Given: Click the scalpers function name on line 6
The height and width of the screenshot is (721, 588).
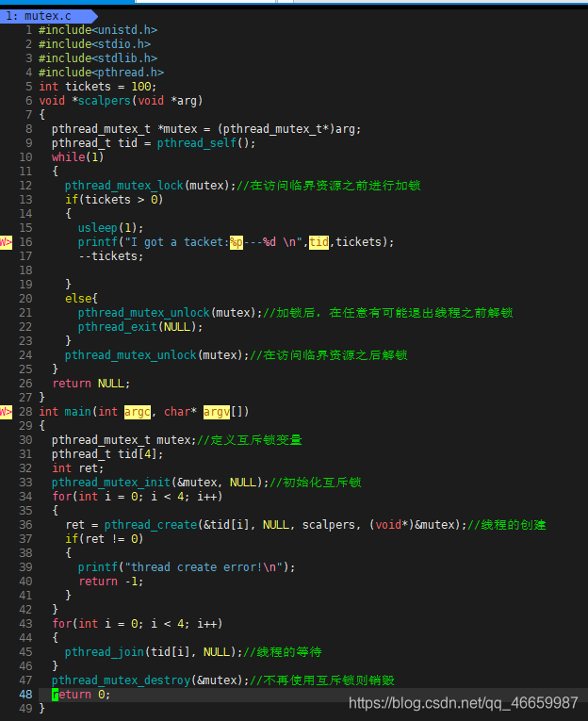Looking at the screenshot, I should 105,101.
